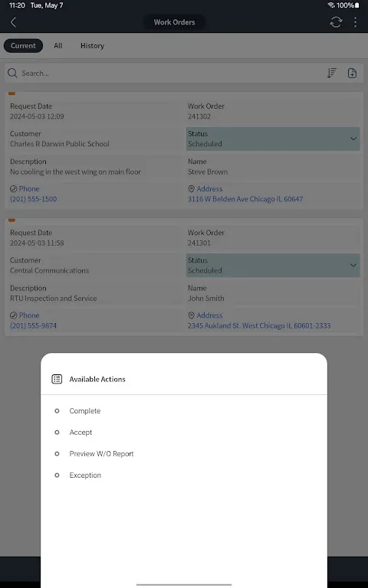Viewport: 368px width, 588px height.
Task: Open address 2345 Aukland St. West Chicago
Action: coord(259,325)
